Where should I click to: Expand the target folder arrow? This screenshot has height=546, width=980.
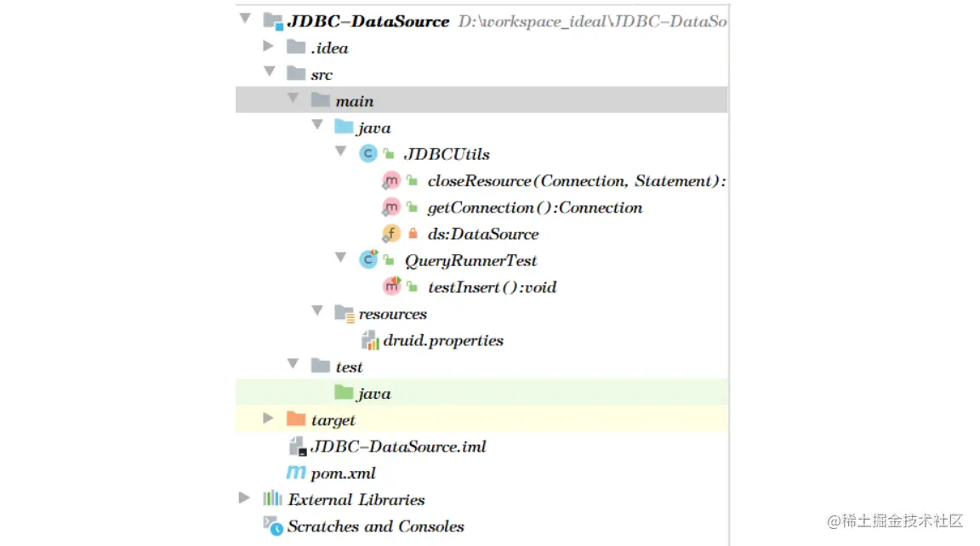point(268,418)
